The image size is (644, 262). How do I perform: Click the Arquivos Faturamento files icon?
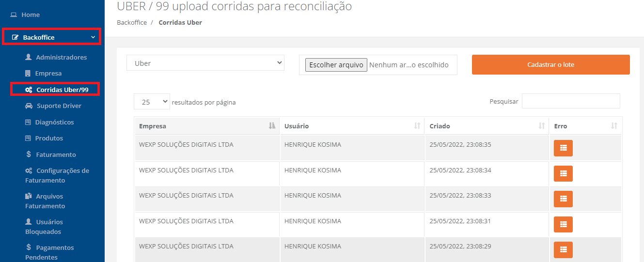pyautogui.click(x=29, y=196)
